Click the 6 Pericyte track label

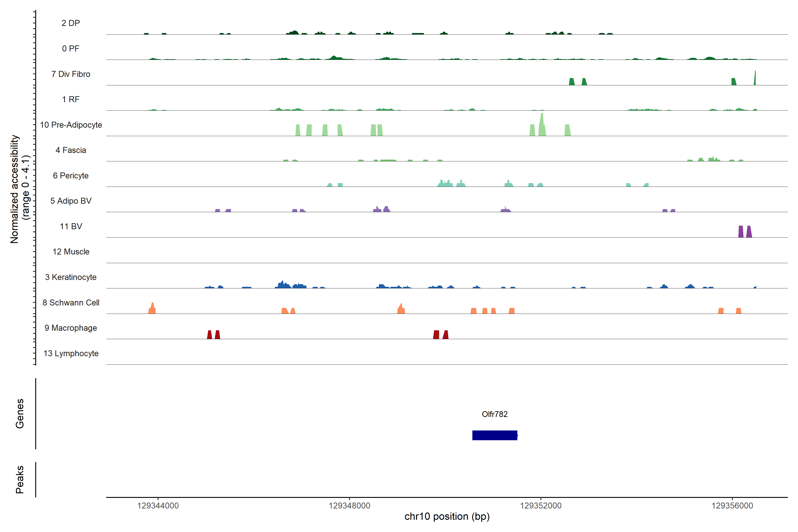(x=70, y=176)
